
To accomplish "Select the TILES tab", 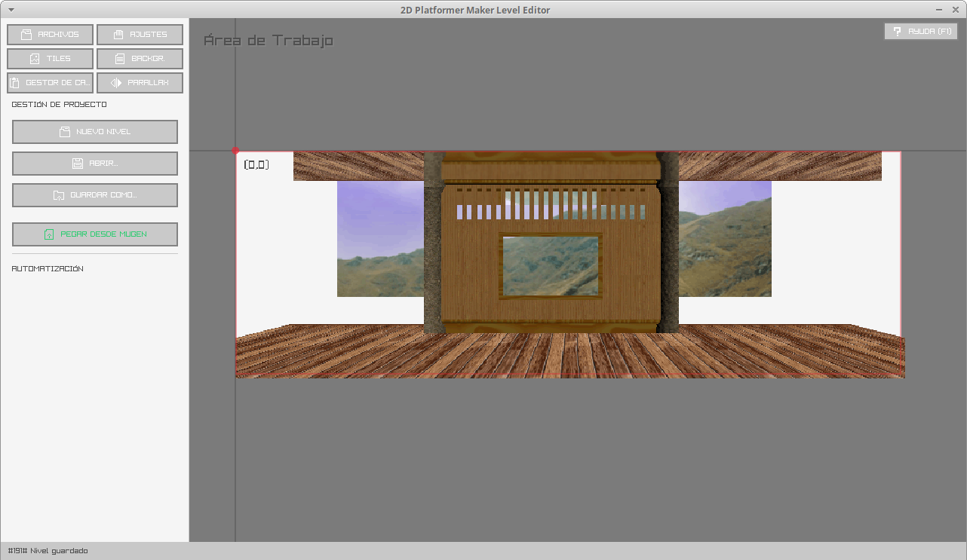I will pos(50,59).
